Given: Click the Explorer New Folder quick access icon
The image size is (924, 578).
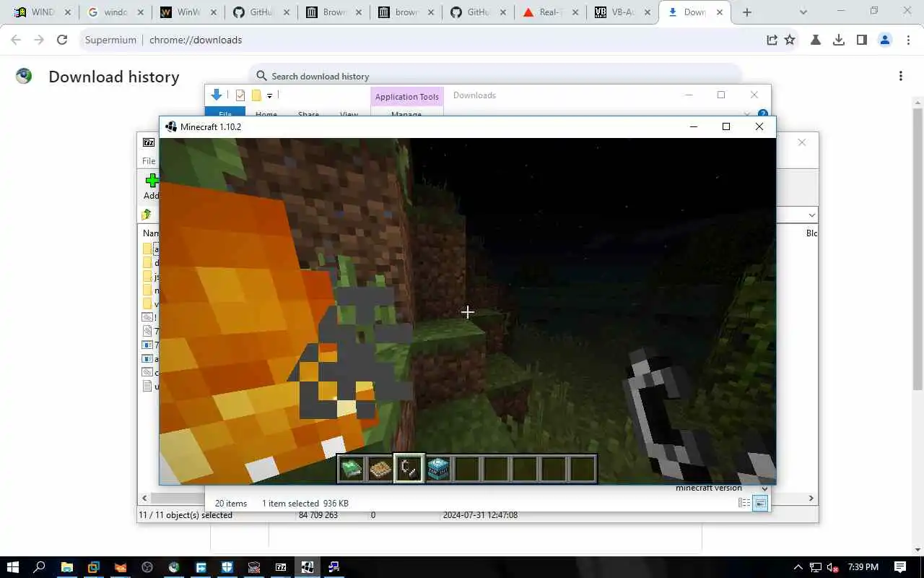Looking at the screenshot, I should 256,95.
